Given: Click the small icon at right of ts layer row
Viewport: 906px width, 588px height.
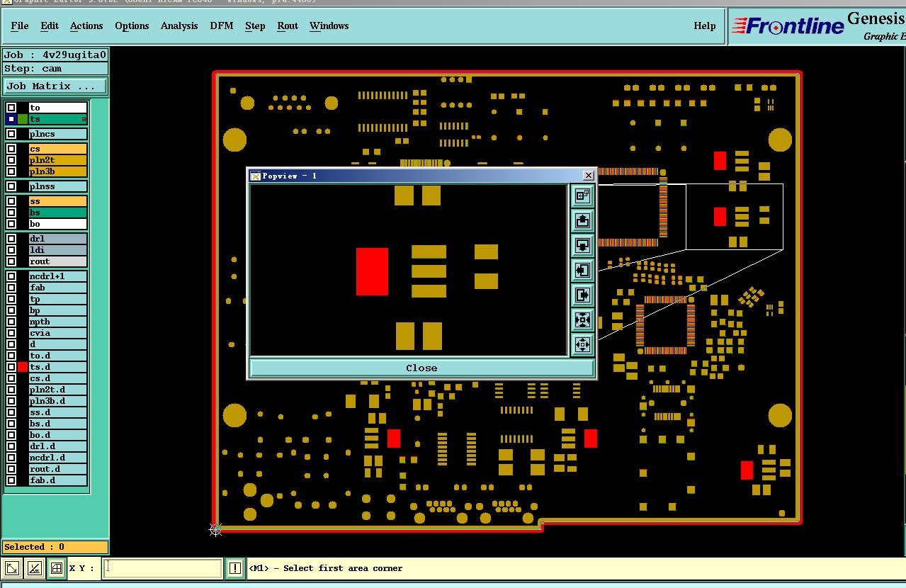Looking at the screenshot, I should click(84, 120).
